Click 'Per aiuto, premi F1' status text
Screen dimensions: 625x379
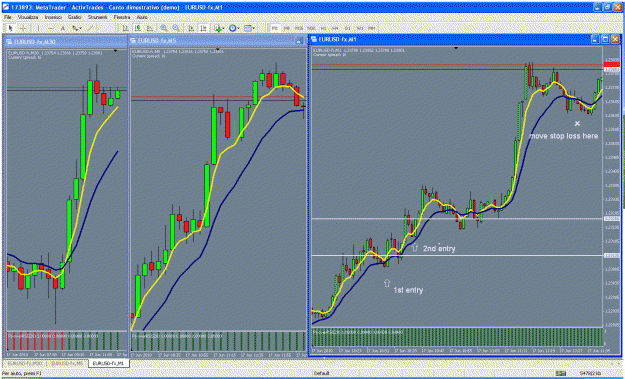pyautogui.click(x=22, y=373)
